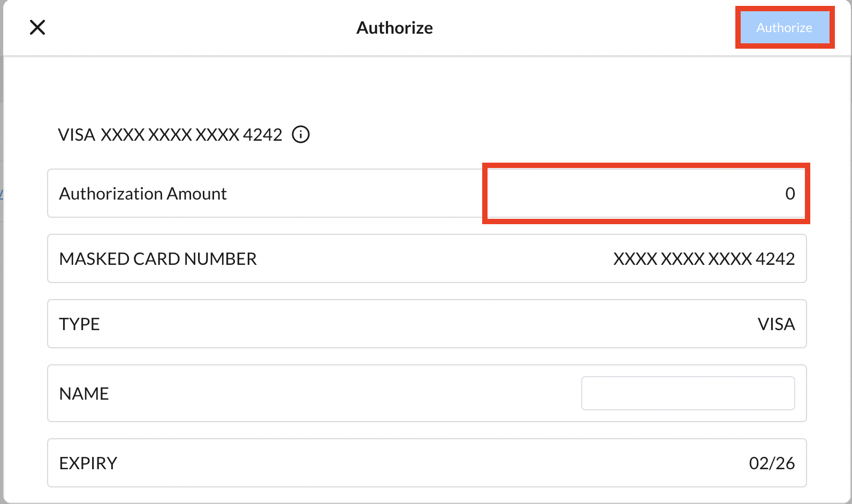852x504 pixels.
Task: Click into the NAME text box
Action: 688,393
